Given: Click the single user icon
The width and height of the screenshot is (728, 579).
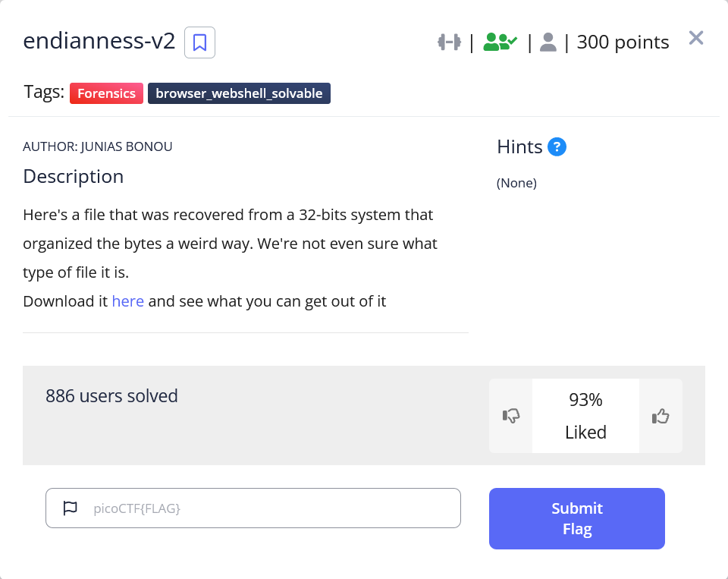Looking at the screenshot, I should pyautogui.click(x=548, y=42).
